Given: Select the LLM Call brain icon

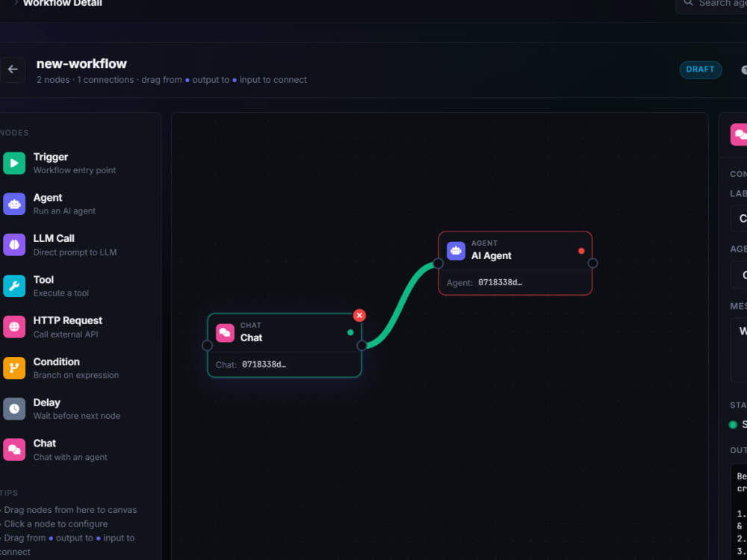Looking at the screenshot, I should [x=14, y=245].
